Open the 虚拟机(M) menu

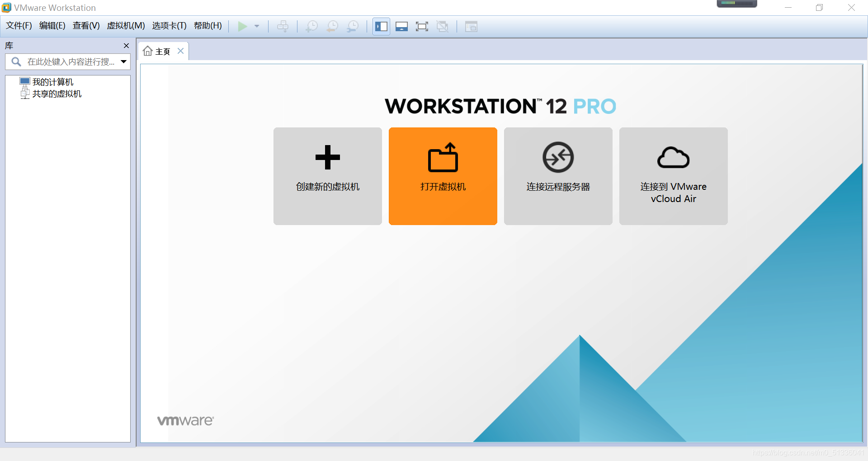coord(126,26)
